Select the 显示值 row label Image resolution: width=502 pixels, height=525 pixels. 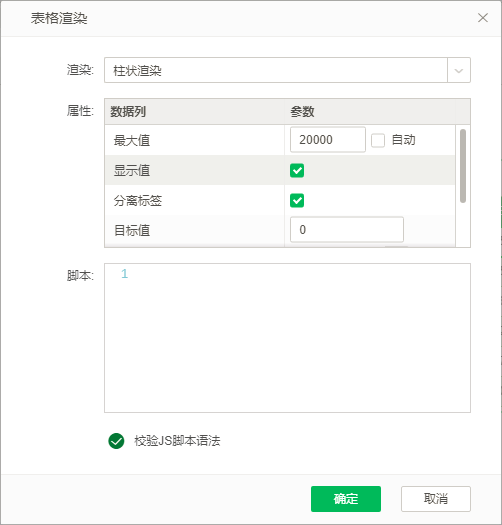[132, 170]
